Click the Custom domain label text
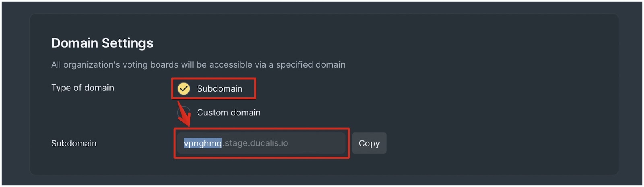The height and width of the screenshot is (187, 644). coord(229,113)
